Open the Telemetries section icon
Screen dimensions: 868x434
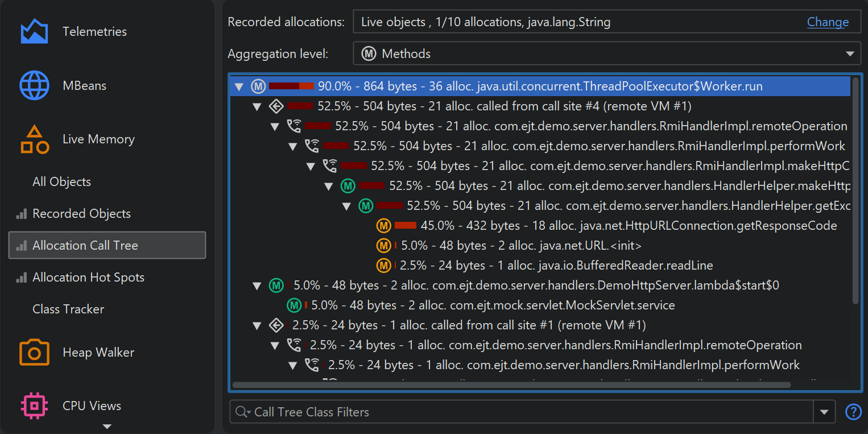pos(34,32)
